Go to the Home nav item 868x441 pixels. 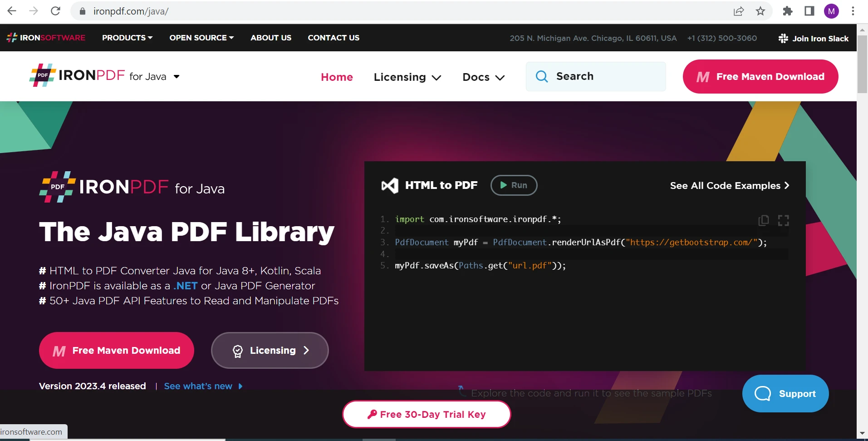click(337, 77)
